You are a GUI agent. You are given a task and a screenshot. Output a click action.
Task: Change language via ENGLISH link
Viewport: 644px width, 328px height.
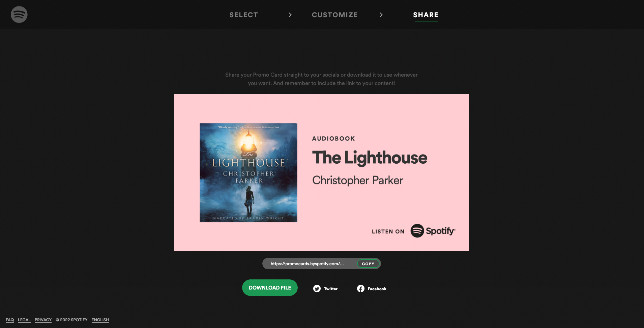click(x=100, y=320)
